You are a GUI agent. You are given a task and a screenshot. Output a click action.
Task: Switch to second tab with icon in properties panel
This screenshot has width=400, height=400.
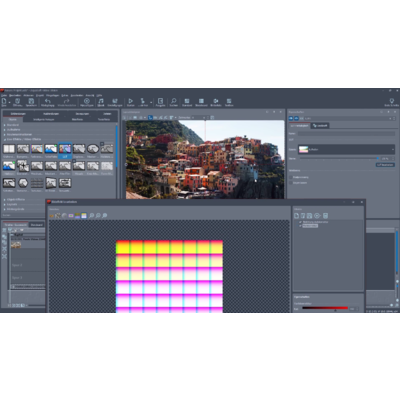coord(320,125)
